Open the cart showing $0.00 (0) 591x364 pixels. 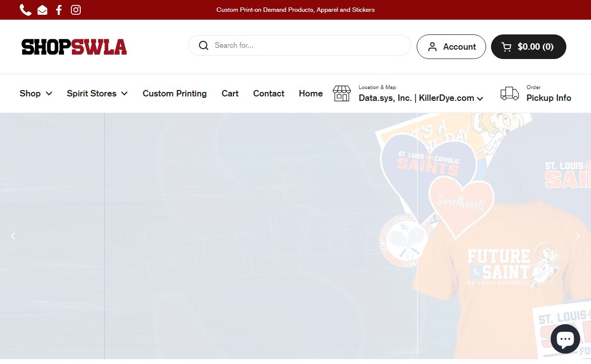[528, 47]
